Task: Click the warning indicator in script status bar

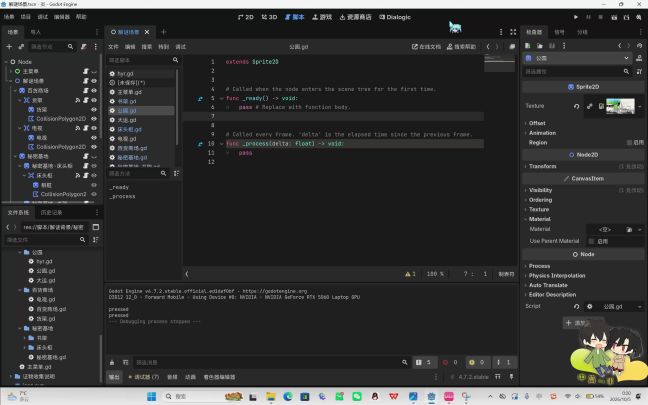Action: 410,274
